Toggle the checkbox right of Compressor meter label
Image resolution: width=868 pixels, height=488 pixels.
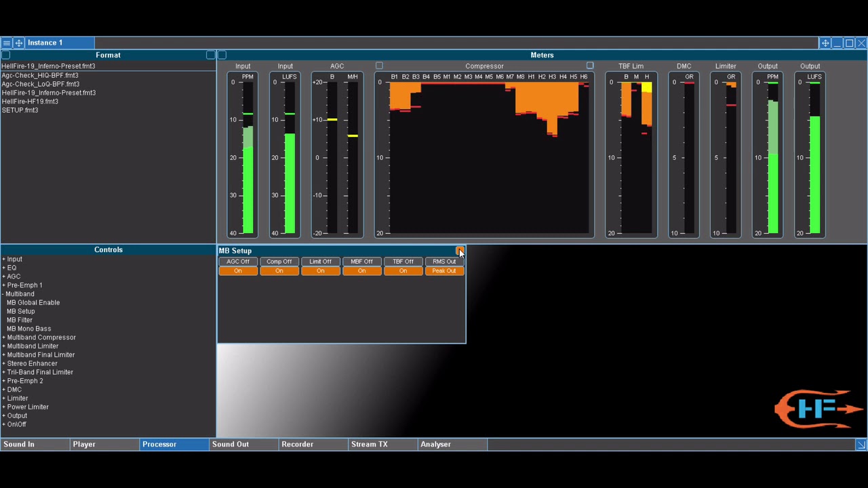(590, 66)
